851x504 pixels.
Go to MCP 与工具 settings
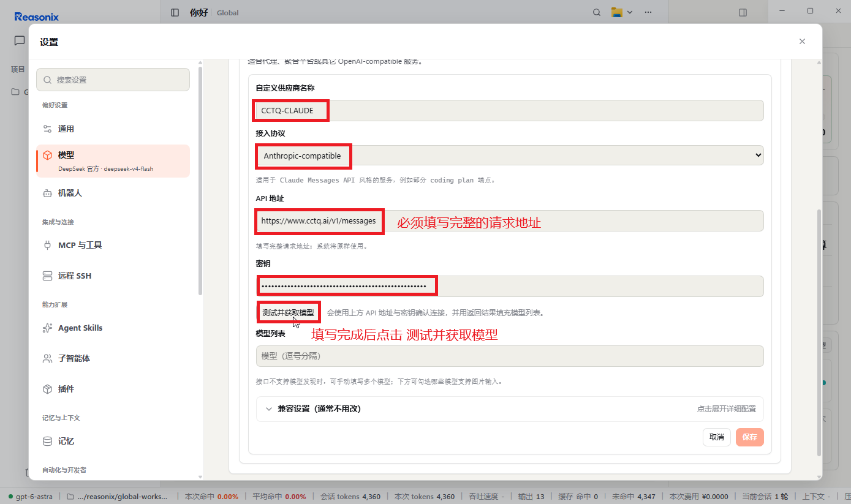coord(113,246)
